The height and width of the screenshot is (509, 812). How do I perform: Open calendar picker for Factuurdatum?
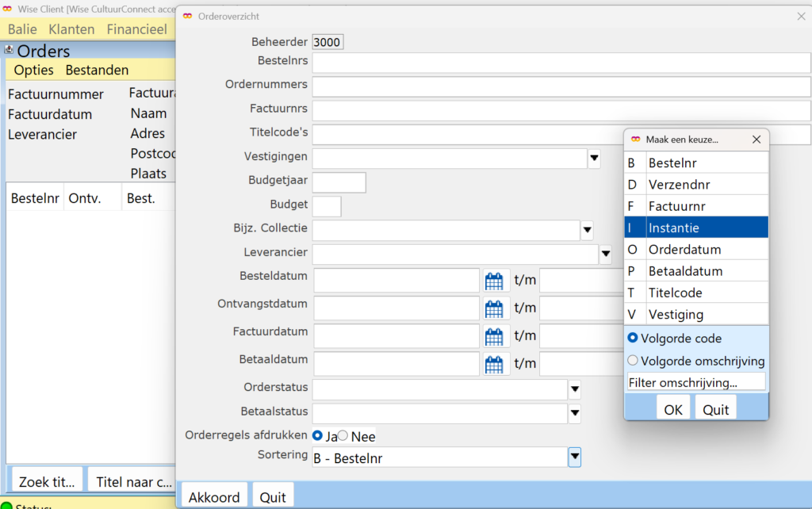click(x=494, y=336)
